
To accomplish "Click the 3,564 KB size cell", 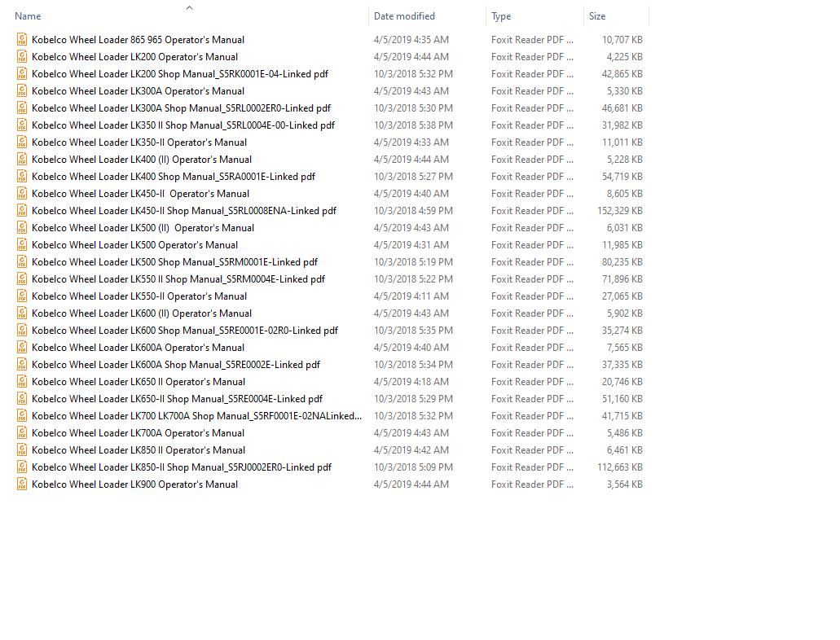I will pos(624,484).
